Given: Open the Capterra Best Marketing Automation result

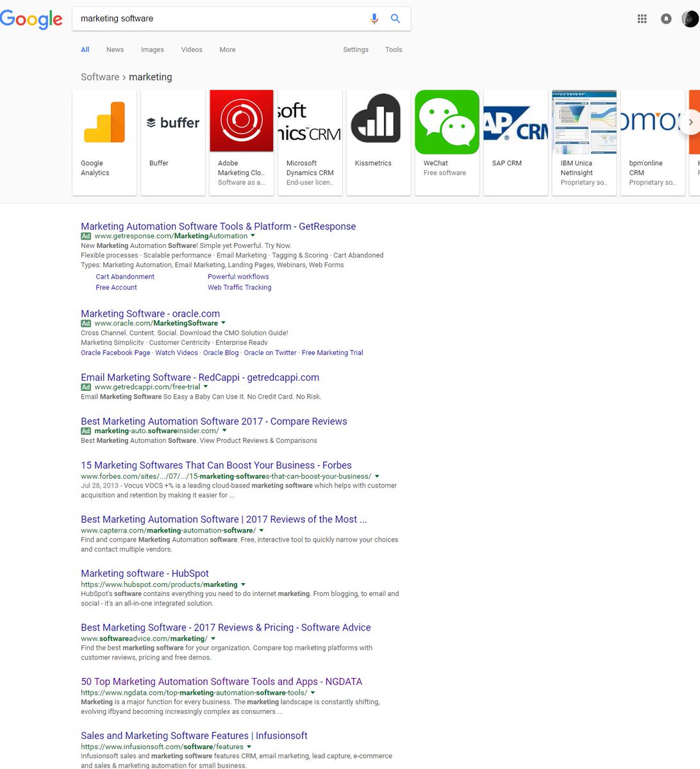Looking at the screenshot, I should 224,519.
